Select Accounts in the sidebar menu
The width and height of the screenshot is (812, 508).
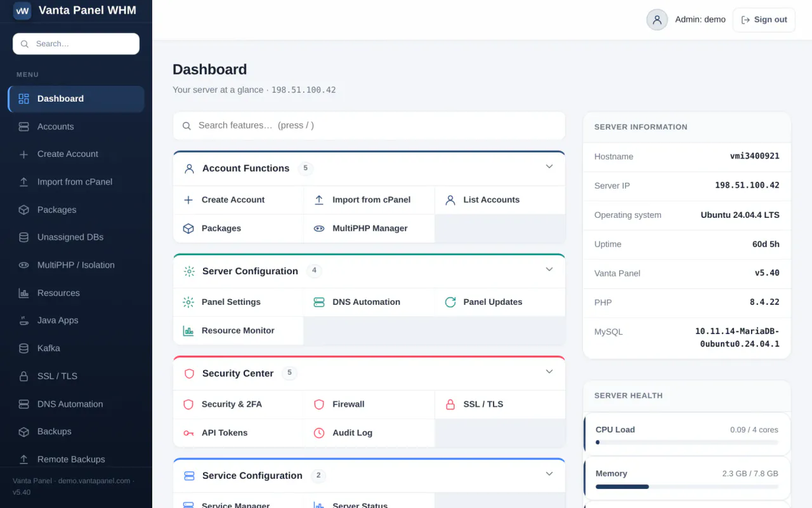click(x=76, y=126)
